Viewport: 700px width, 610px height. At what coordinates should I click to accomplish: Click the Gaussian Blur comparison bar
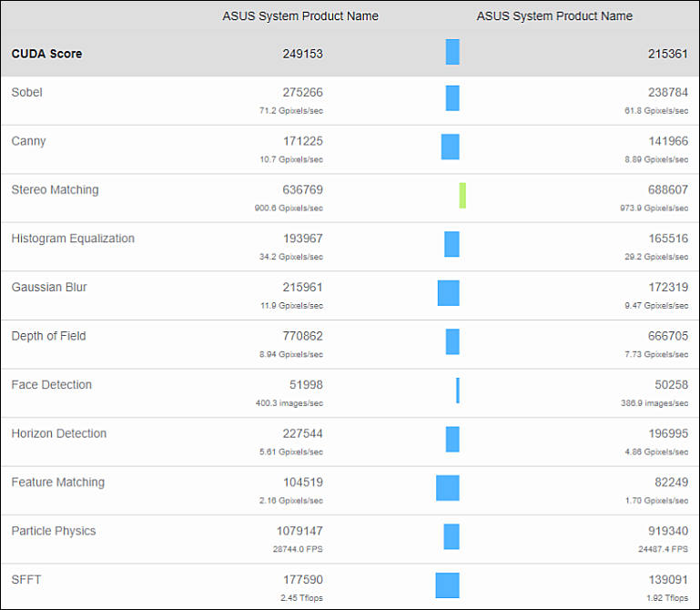(448, 293)
